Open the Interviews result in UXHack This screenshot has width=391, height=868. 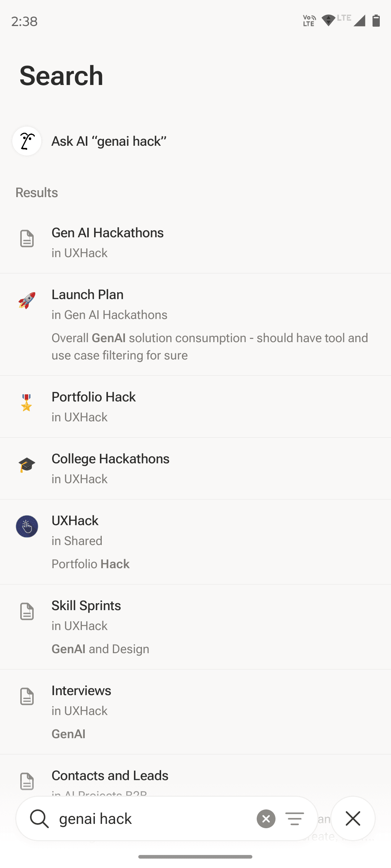pyautogui.click(x=195, y=712)
